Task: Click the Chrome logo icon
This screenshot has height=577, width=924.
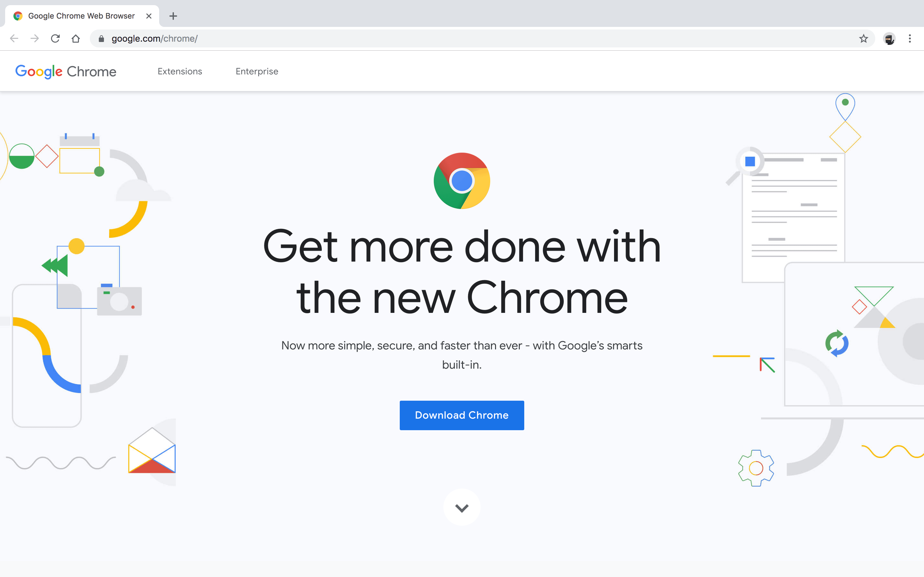Action: coord(462,180)
